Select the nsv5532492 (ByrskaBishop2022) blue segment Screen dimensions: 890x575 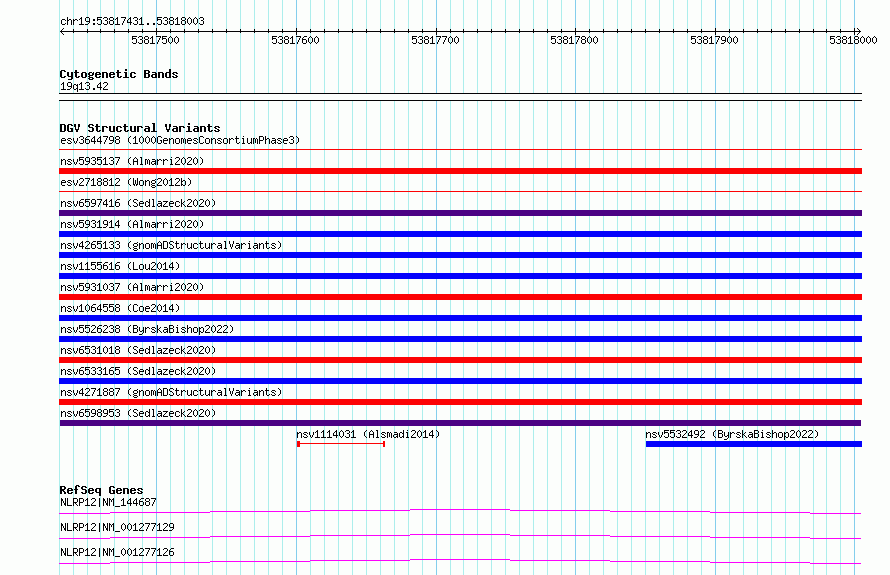click(x=754, y=444)
